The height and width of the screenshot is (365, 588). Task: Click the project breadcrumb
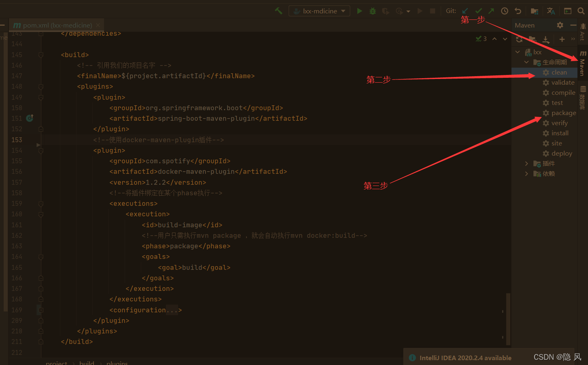pyautogui.click(x=57, y=363)
